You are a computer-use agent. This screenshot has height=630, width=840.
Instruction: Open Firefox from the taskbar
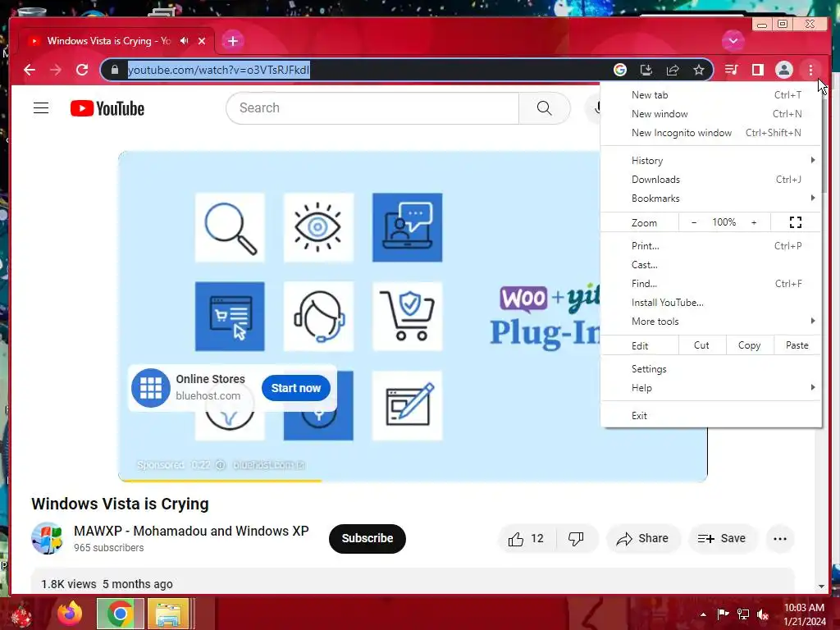coord(70,614)
